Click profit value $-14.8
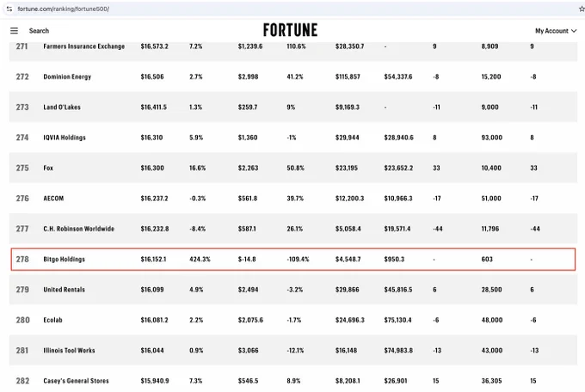Screen dimensions: 585x392 click(x=247, y=260)
